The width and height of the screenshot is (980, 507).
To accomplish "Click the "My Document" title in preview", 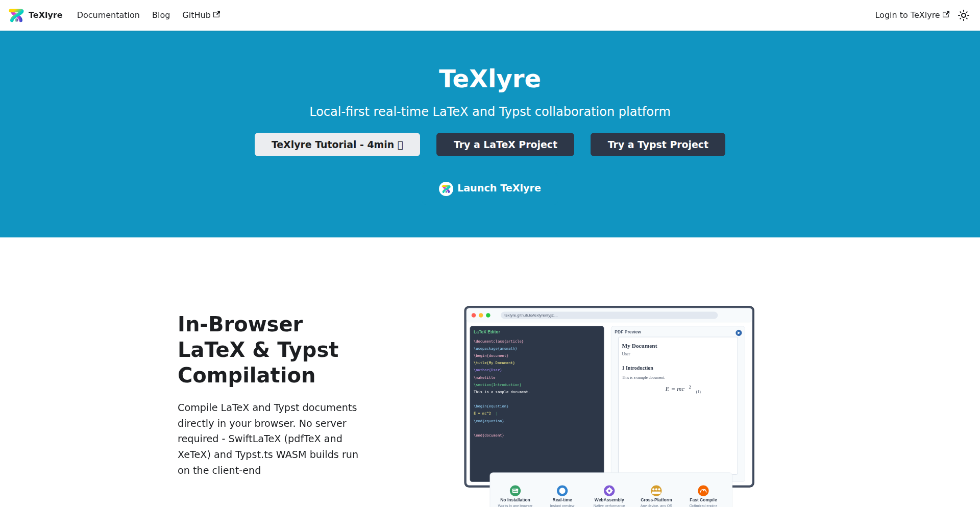I will coord(640,346).
